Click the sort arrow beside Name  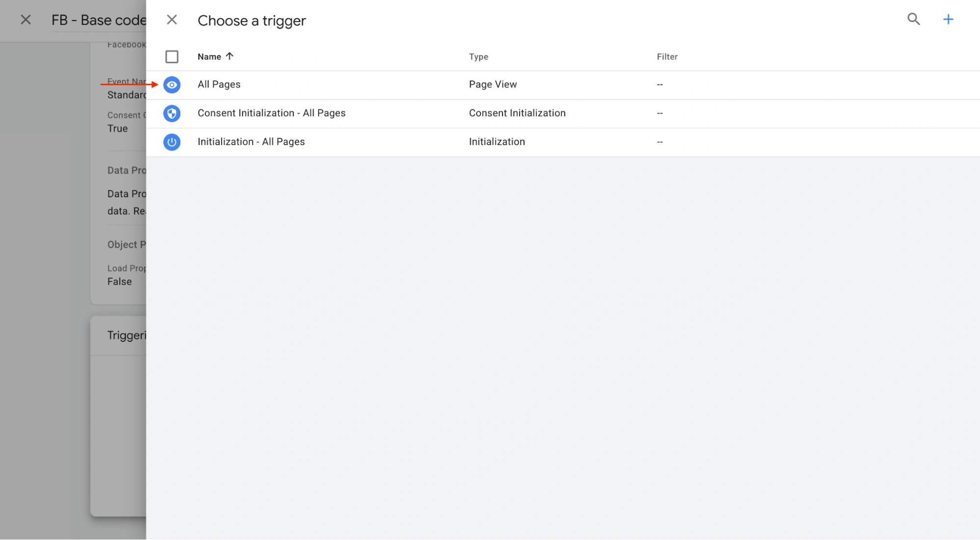point(229,56)
